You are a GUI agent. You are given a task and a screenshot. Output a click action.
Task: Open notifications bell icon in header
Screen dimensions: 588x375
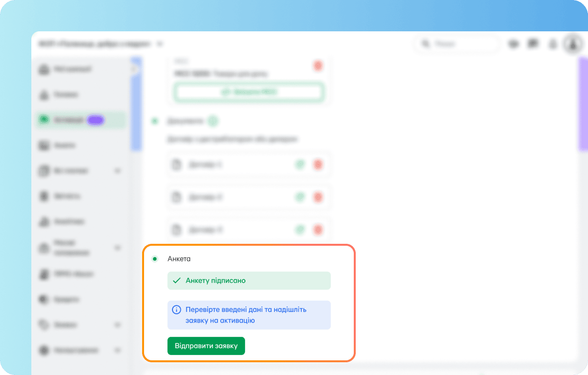pyautogui.click(x=553, y=44)
